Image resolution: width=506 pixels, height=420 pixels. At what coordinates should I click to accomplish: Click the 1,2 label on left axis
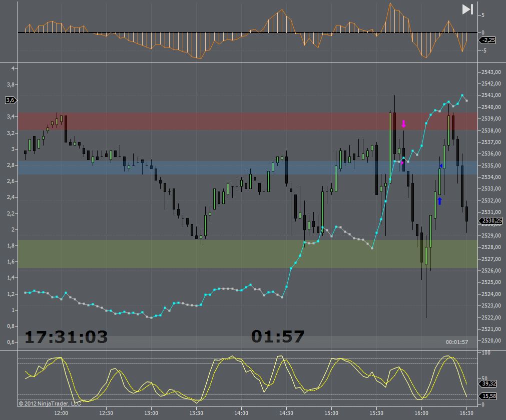click(x=11, y=294)
